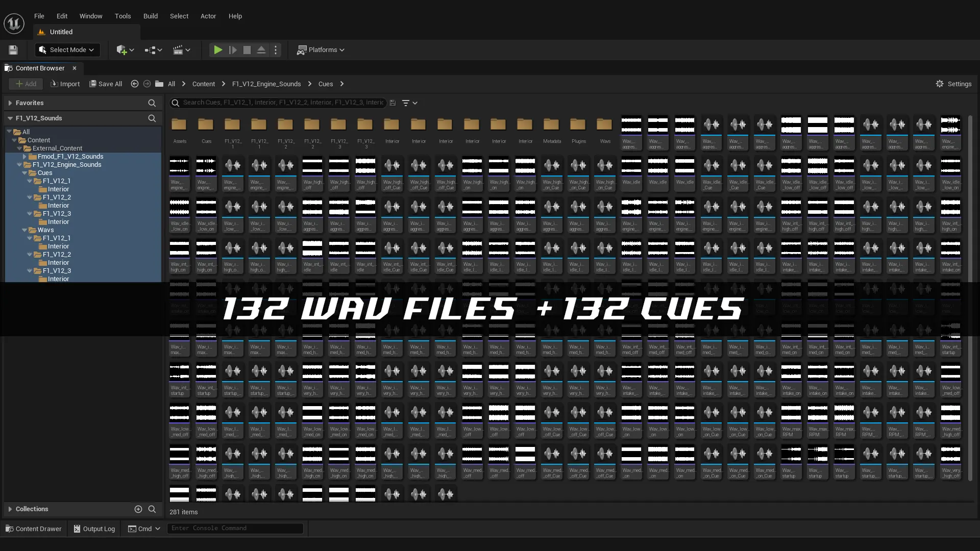The height and width of the screenshot is (551, 980).
Task: Open the Build menu
Action: (x=151, y=16)
